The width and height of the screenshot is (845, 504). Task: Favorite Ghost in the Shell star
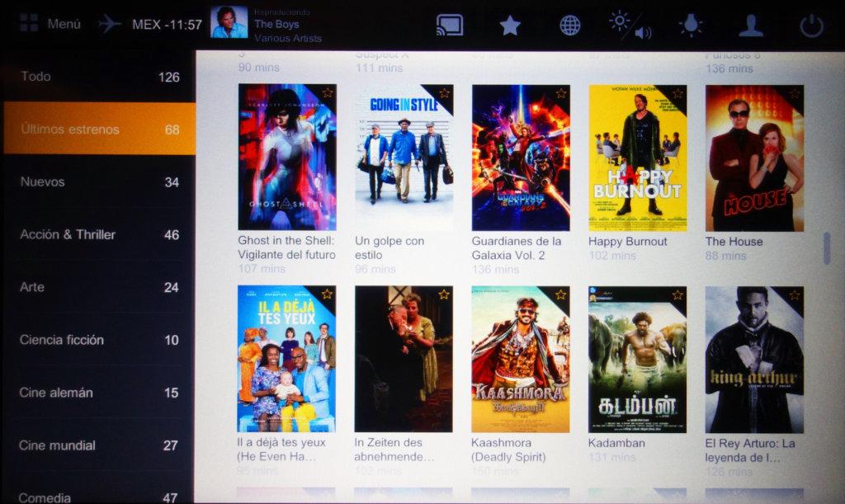pos(327,92)
